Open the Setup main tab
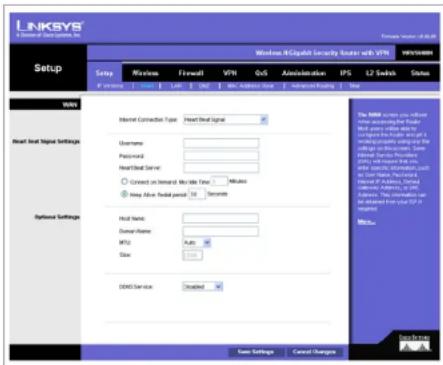Screen dimensions: 443x365 click(104, 73)
